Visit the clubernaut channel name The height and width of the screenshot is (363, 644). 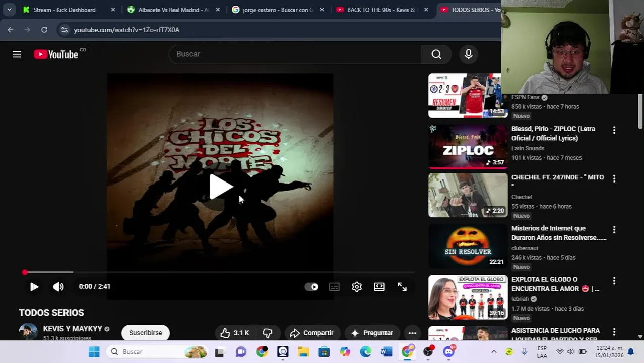point(525,248)
